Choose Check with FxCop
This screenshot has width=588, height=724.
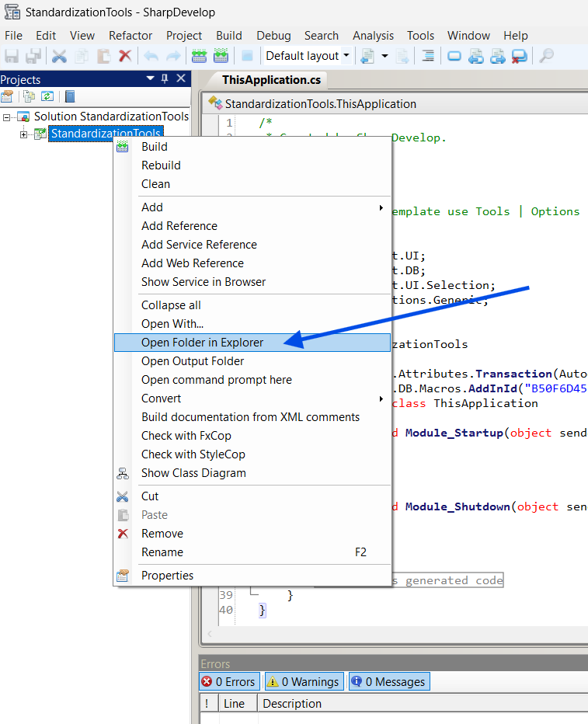[252, 436]
